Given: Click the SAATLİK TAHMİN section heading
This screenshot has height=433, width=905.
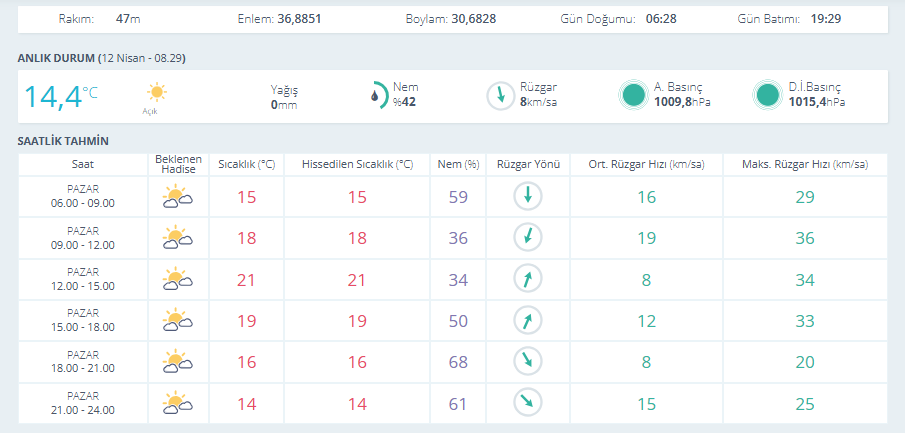Looking at the screenshot, I should 63,141.
